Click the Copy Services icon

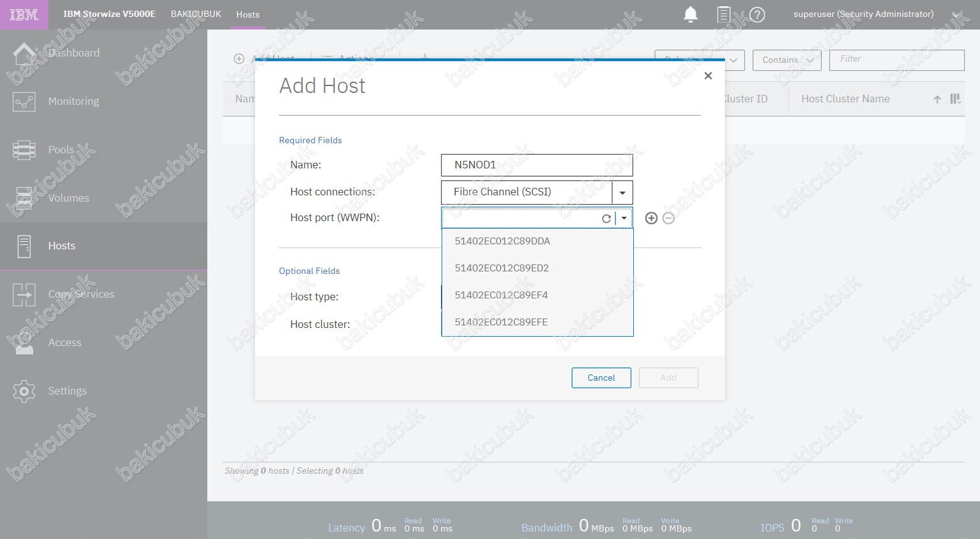pos(24,295)
